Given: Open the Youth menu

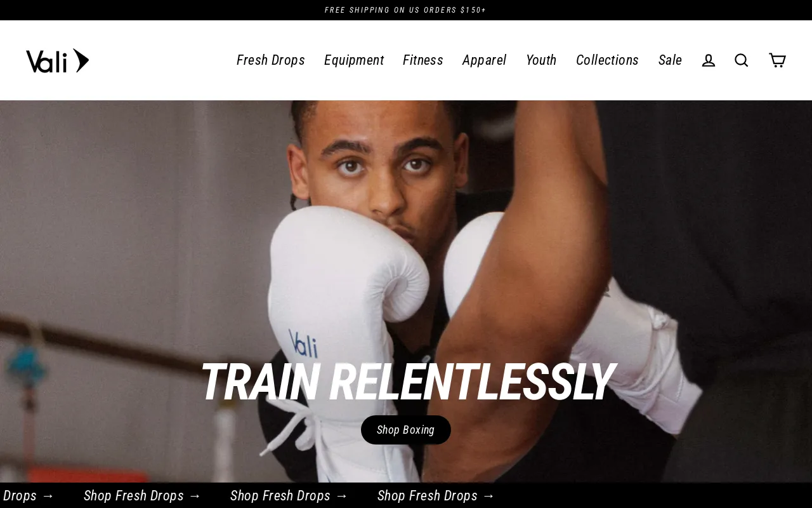Looking at the screenshot, I should 541,60.
